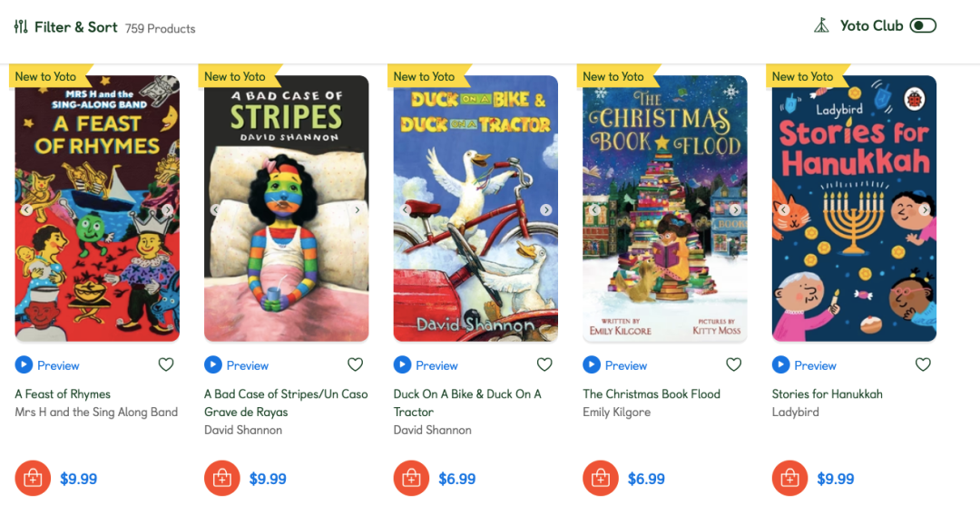Favorite The Christmas Book Flood with heart

734,364
